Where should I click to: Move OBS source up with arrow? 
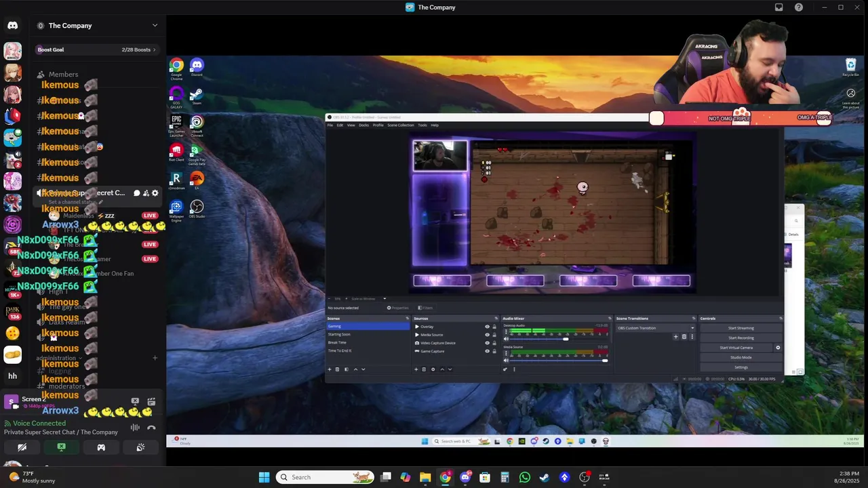pos(442,369)
